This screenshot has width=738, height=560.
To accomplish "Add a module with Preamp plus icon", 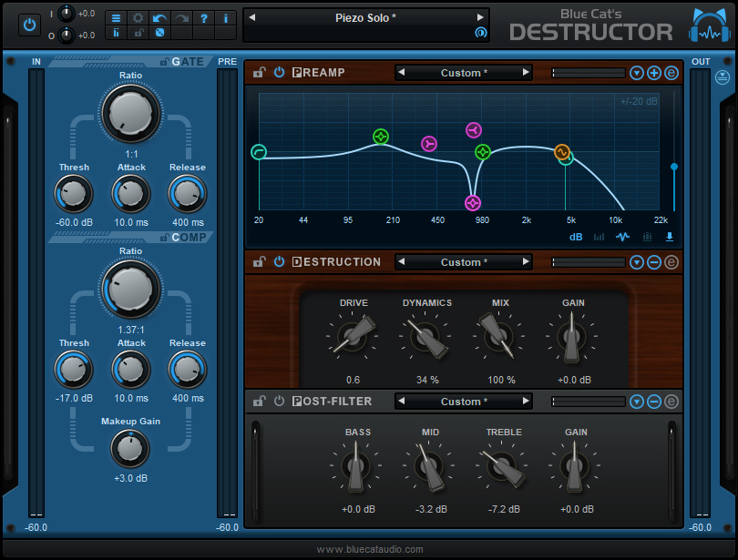I will [654, 73].
